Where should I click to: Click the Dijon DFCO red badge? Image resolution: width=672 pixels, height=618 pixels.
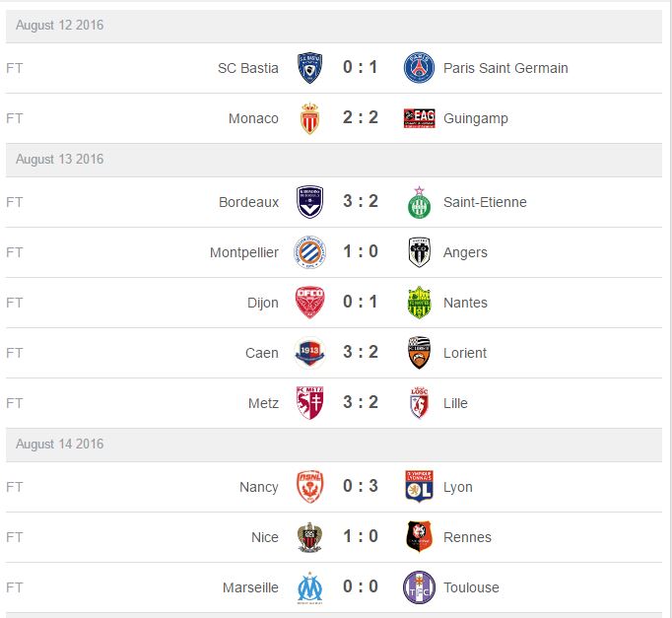pyautogui.click(x=309, y=303)
